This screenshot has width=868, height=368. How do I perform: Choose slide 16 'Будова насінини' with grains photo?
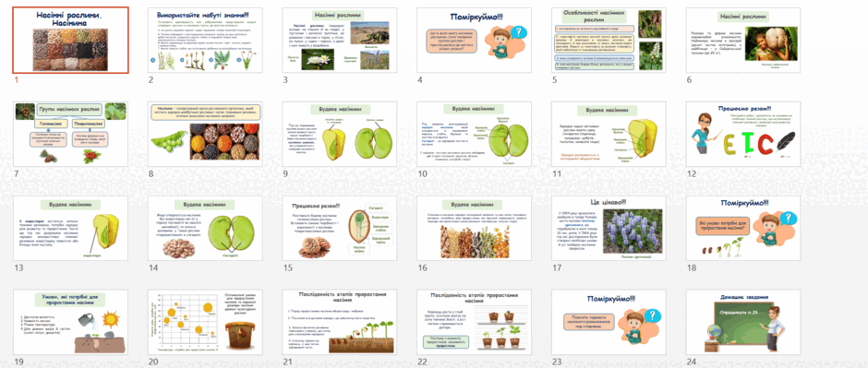point(474,228)
